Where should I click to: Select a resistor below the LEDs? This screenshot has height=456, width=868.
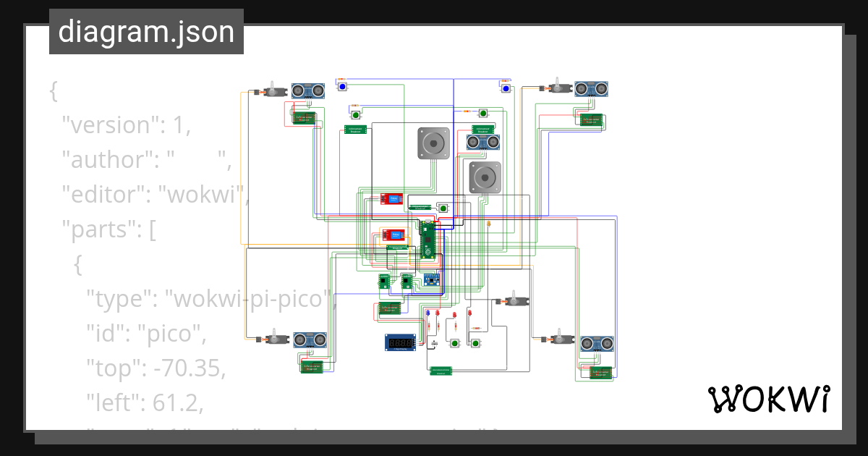tap(429, 326)
